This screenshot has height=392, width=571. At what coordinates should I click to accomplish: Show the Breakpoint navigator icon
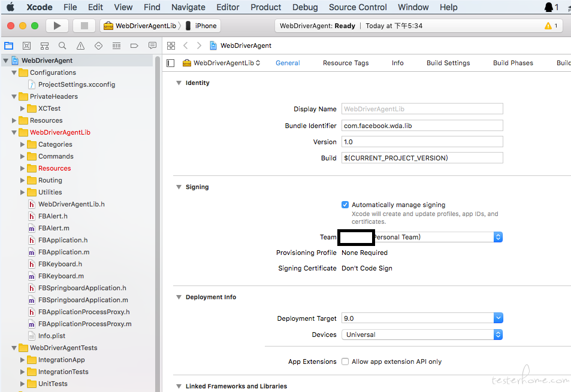coord(134,46)
